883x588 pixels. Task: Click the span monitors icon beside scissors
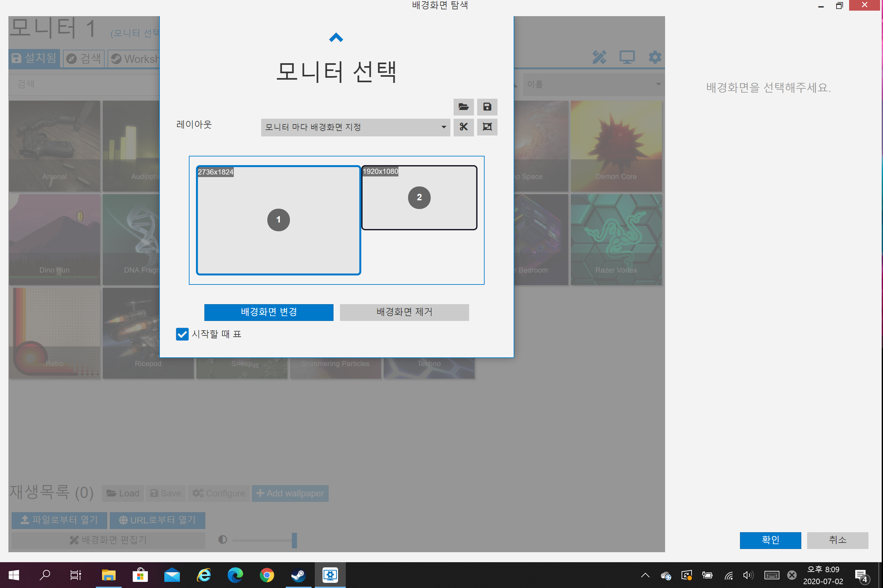[x=487, y=127]
